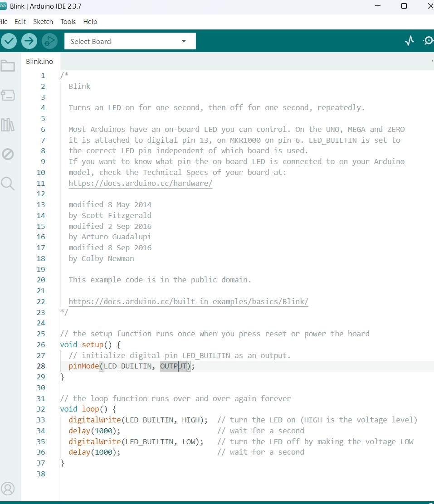The height and width of the screenshot is (504, 434).
Task: Click 'pinMode' function call on line 28
Action: [x=83, y=366]
